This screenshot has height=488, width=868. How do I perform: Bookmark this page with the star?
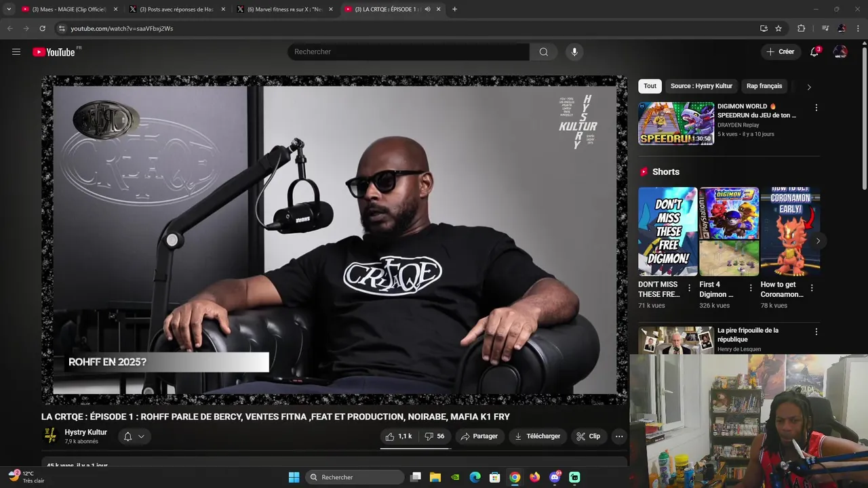tap(778, 28)
